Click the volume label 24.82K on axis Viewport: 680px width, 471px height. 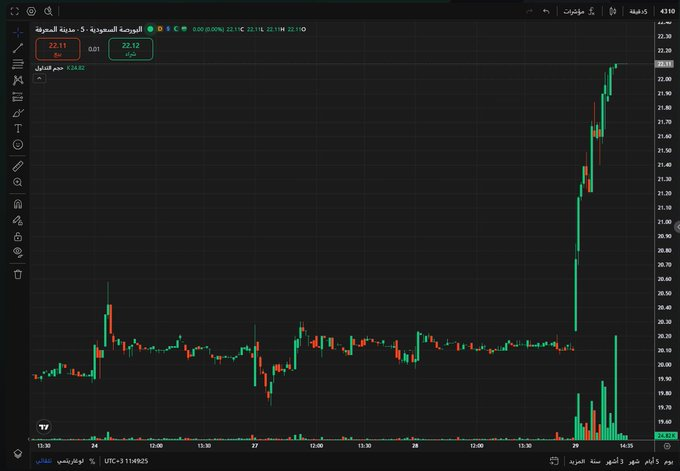point(666,435)
